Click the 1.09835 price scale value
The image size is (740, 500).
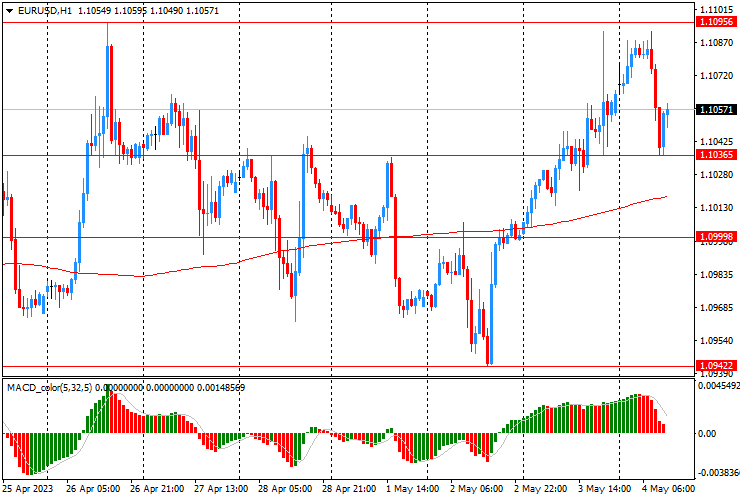coord(717,275)
